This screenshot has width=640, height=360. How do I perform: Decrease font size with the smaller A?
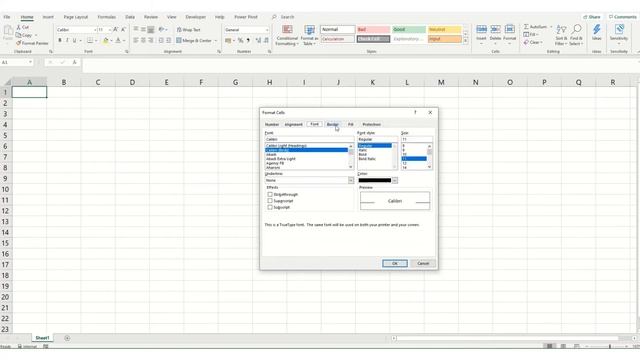coord(123,29)
